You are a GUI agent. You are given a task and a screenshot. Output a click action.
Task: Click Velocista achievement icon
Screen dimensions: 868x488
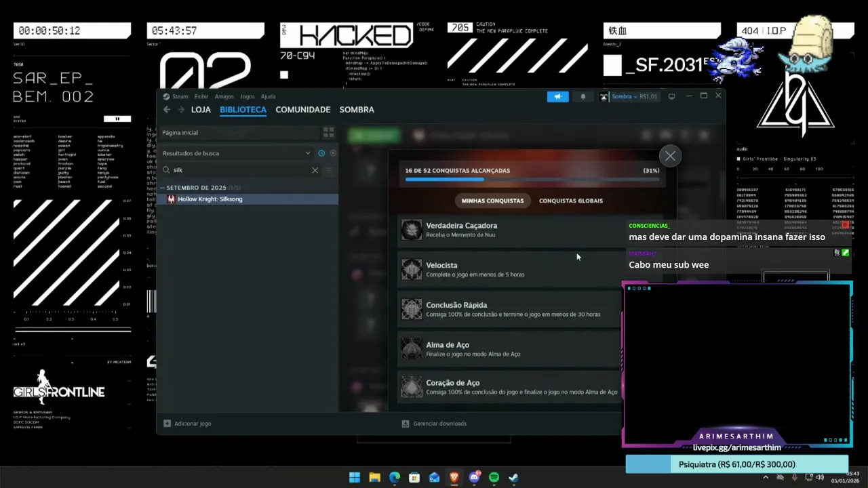pyautogui.click(x=412, y=269)
